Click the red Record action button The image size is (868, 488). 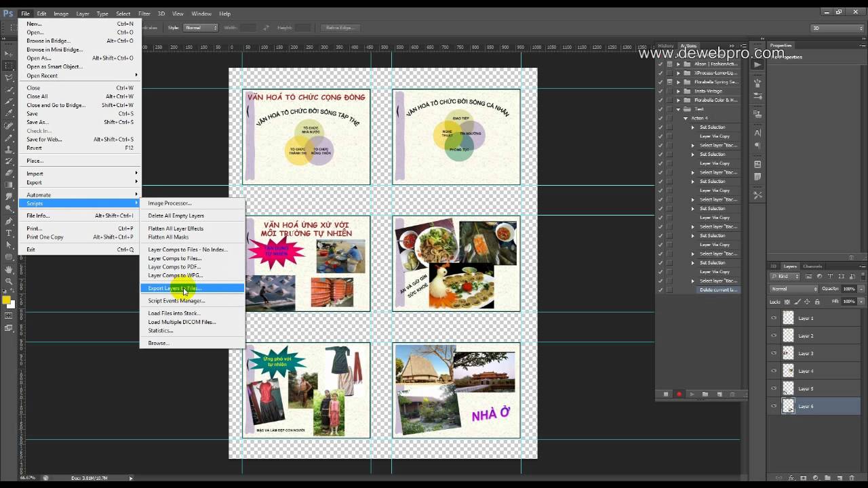[x=679, y=394]
